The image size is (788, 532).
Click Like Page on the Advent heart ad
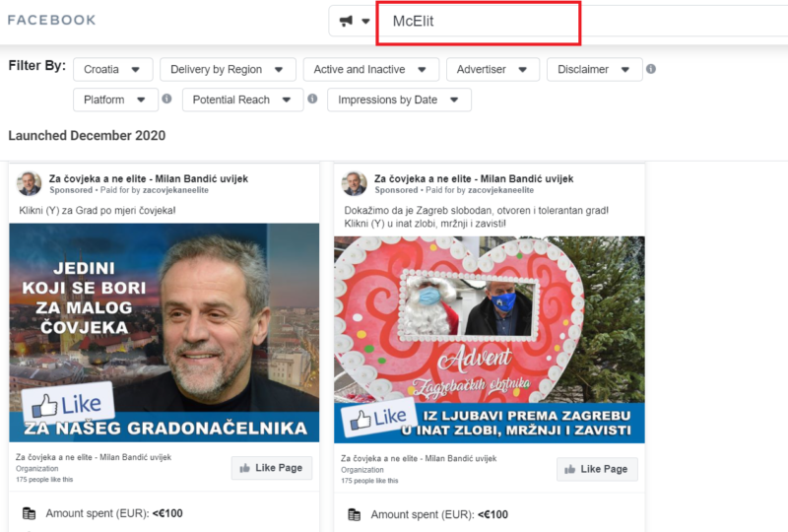[x=597, y=469]
